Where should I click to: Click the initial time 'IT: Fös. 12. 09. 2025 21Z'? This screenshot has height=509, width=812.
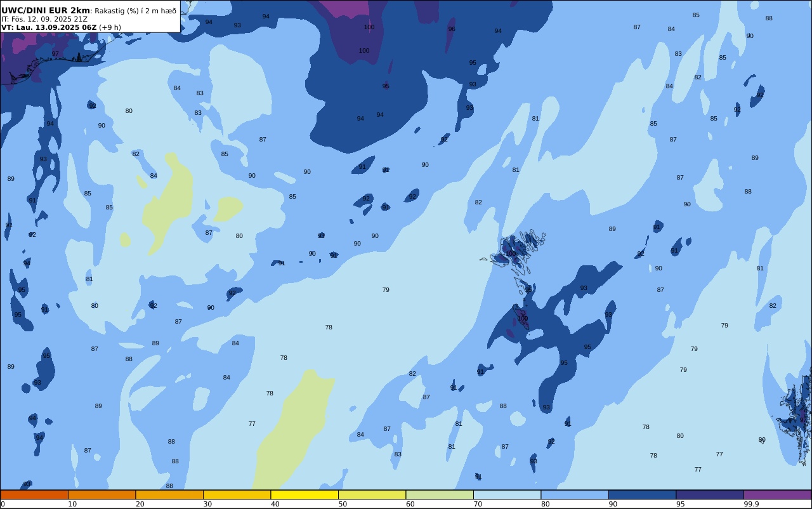(44, 19)
